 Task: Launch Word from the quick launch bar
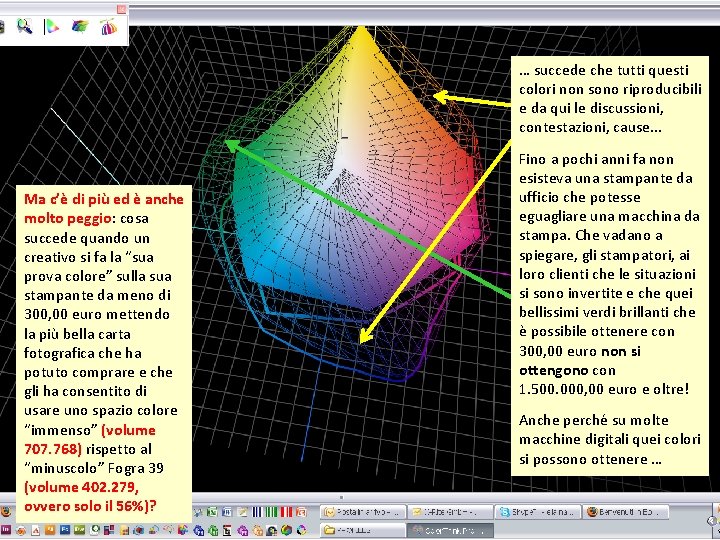pyautogui.click(x=227, y=512)
